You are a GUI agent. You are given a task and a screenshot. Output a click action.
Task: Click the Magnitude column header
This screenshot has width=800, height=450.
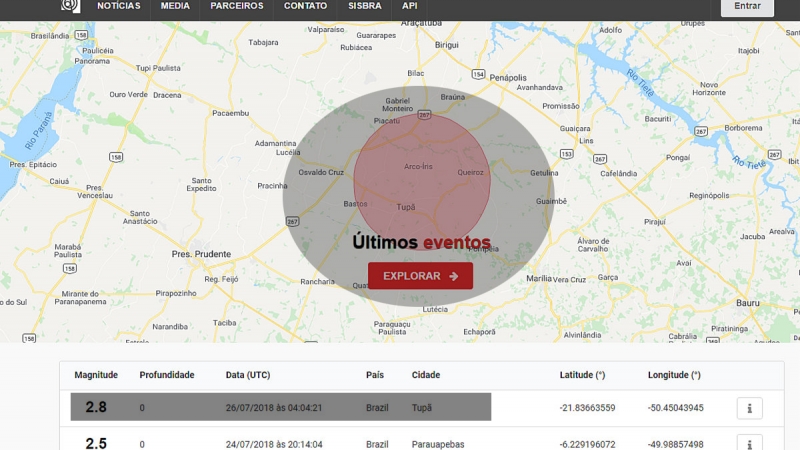click(x=96, y=375)
